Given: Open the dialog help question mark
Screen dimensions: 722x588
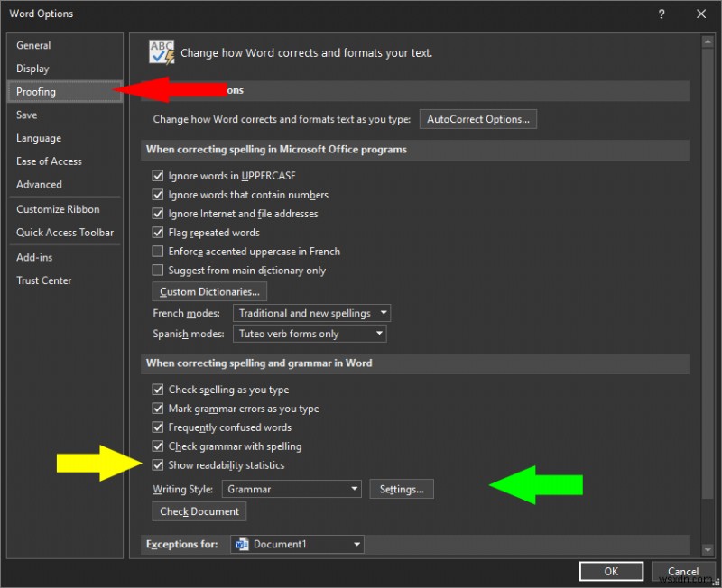Looking at the screenshot, I should pyautogui.click(x=662, y=14).
